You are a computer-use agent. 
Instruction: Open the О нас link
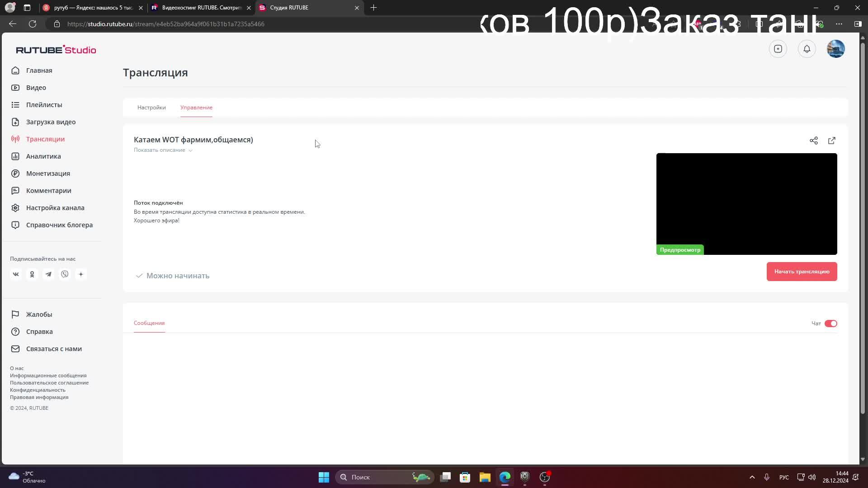pyautogui.click(x=17, y=368)
